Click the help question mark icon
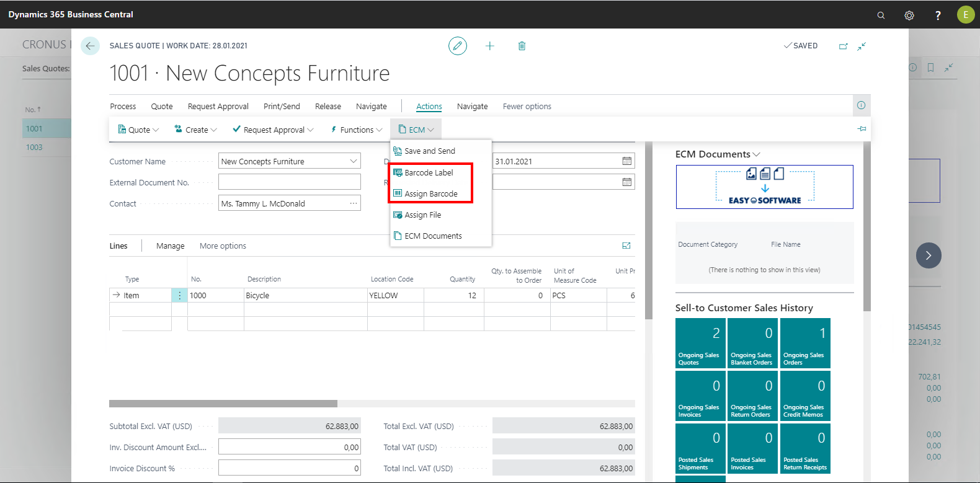The image size is (980, 483). pyautogui.click(x=938, y=15)
